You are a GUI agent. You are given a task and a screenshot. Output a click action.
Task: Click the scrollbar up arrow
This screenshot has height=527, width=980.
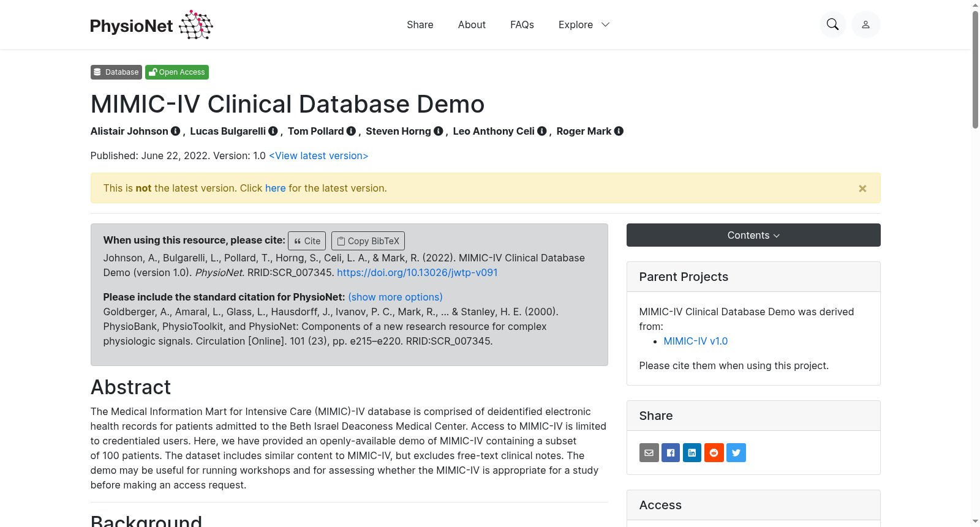(x=975, y=5)
